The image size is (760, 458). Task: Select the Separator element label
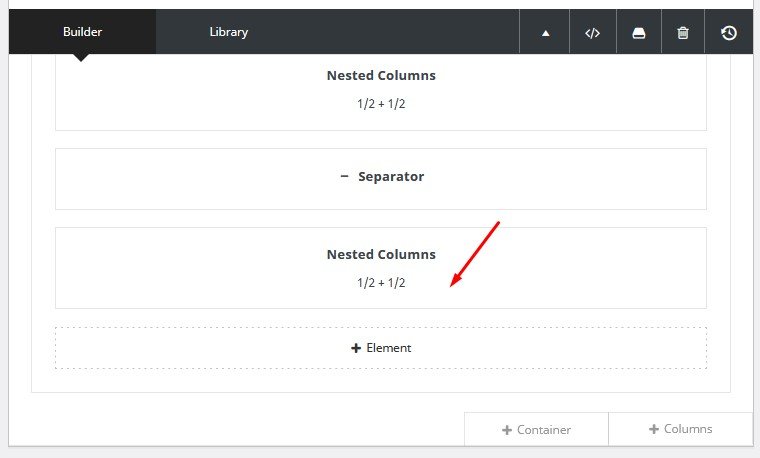391,177
